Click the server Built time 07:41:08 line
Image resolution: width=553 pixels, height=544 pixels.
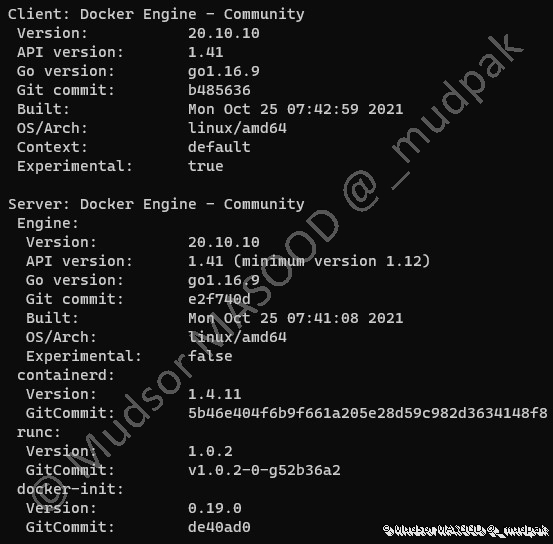(296, 318)
